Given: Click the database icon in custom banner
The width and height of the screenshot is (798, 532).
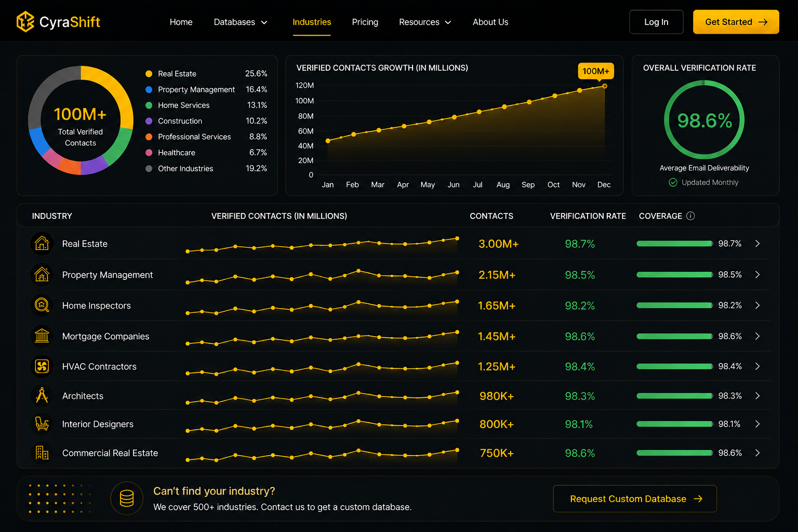Looking at the screenshot, I should click(x=127, y=498).
